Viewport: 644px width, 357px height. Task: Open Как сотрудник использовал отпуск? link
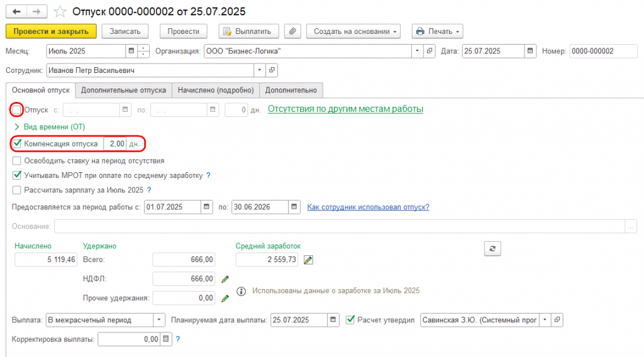(368, 207)
